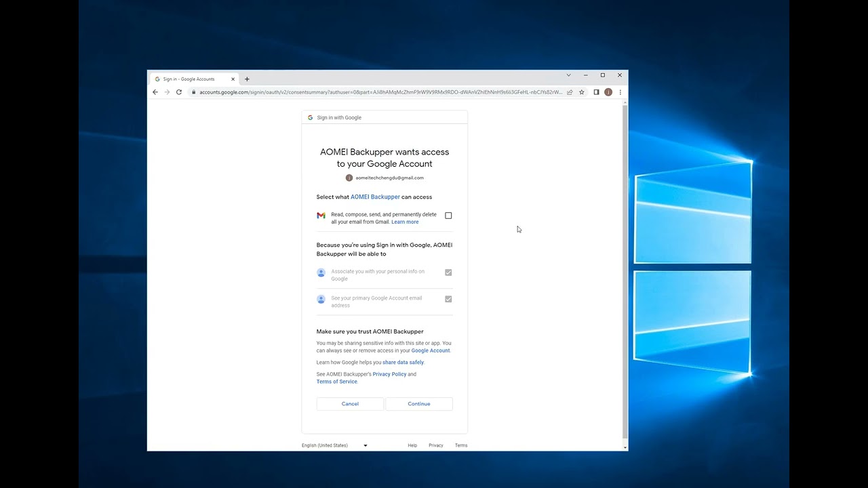The image size is (868, 488).
Task: Open the Chrome profile avatar
Action: click(x=608, y=92)
